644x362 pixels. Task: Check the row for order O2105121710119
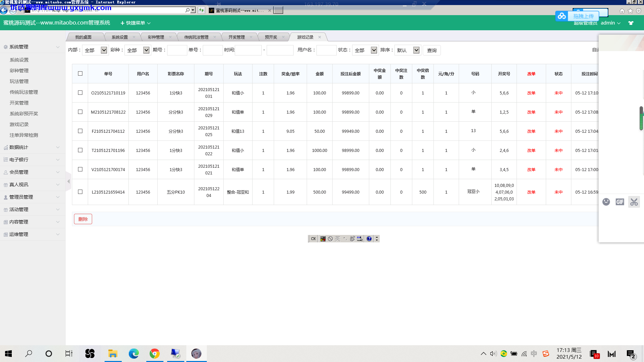click(x=80, y=93)
